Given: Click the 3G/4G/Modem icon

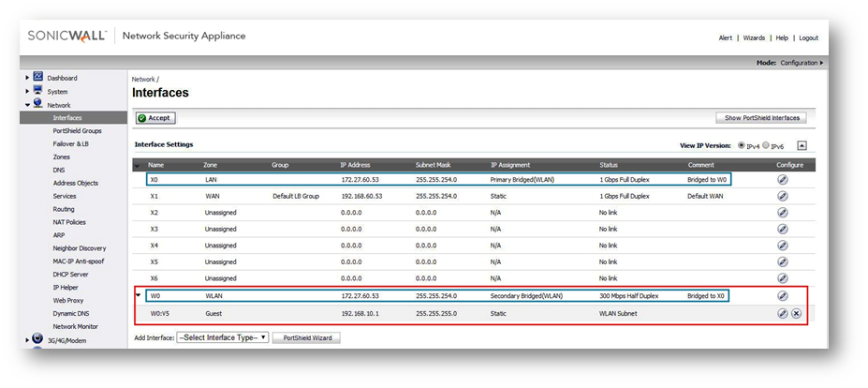Looking at the screenshot, I should tap(37, 339).
